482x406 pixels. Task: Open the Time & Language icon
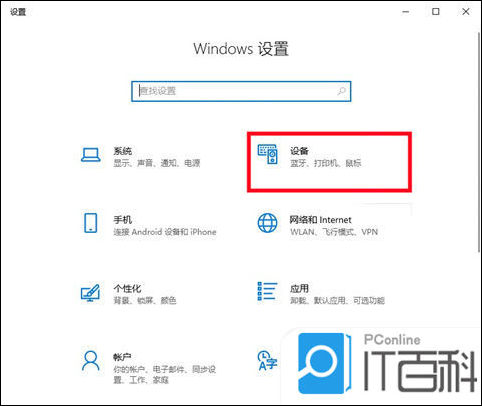tap(267, 361)
